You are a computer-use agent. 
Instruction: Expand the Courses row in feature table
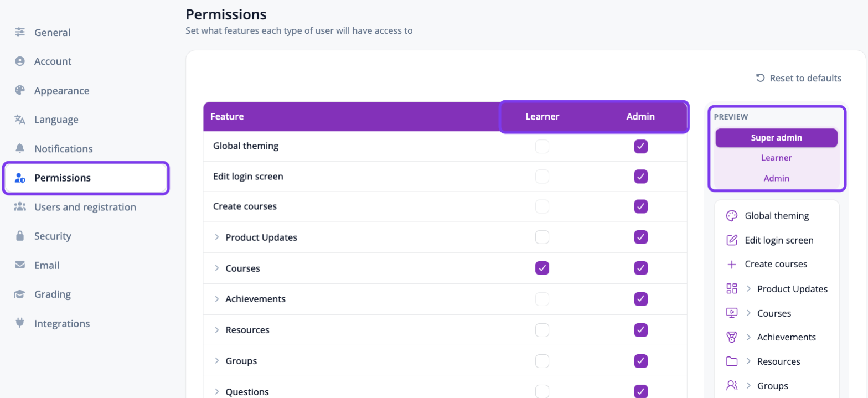217,268
